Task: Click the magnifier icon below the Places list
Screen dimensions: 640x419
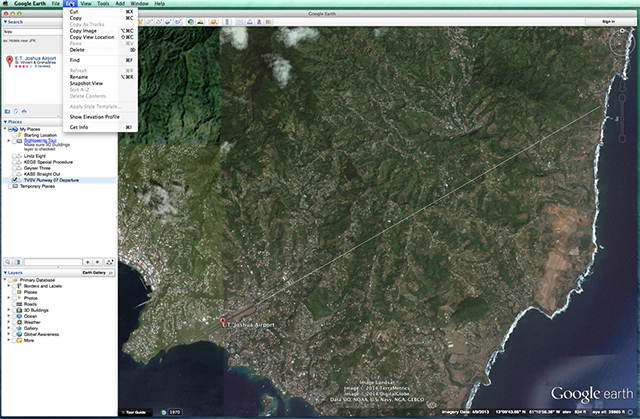Action: pos(8,262)
